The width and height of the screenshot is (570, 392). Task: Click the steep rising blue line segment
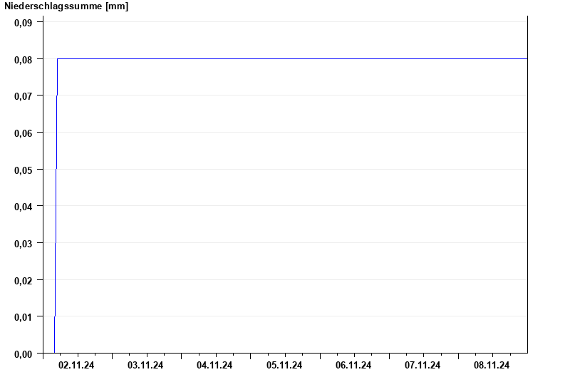pyautogui.click(x=56, y=207)
